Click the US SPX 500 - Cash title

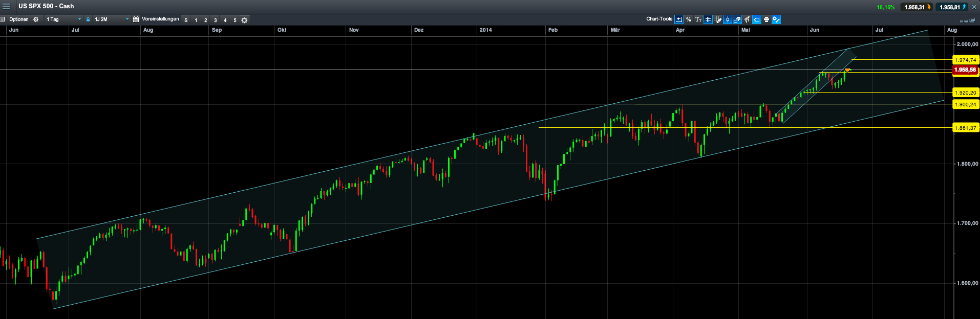46,6
